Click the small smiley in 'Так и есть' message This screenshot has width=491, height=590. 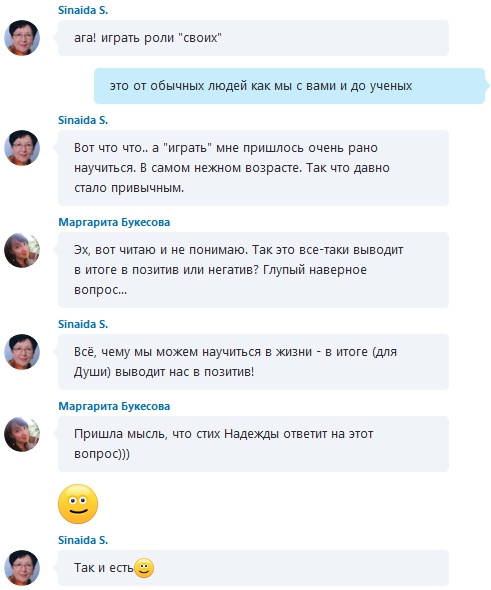tap(144, 568)
